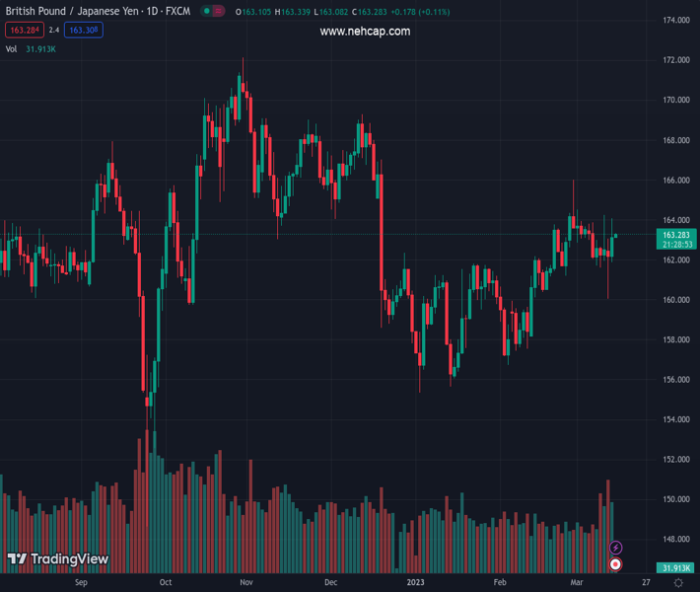Click the blue buy price 163.308

point(84,31)
